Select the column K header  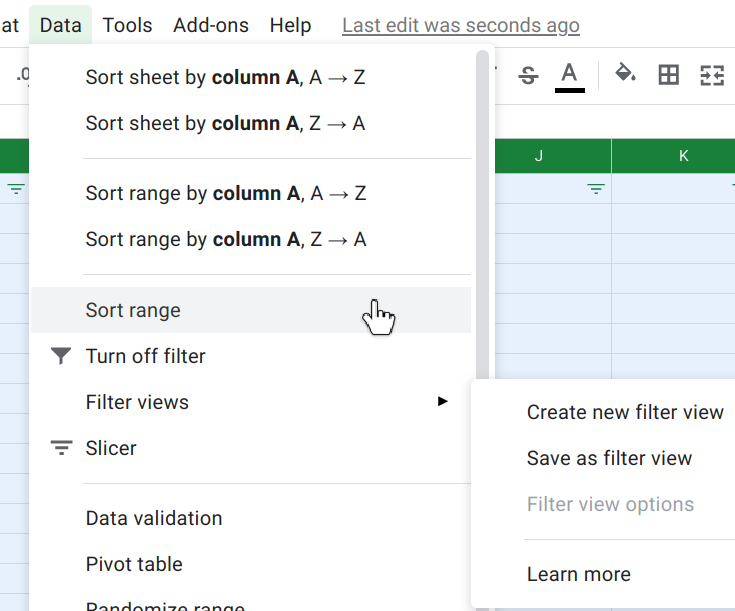pyautogui.click(x=683, y=155)
